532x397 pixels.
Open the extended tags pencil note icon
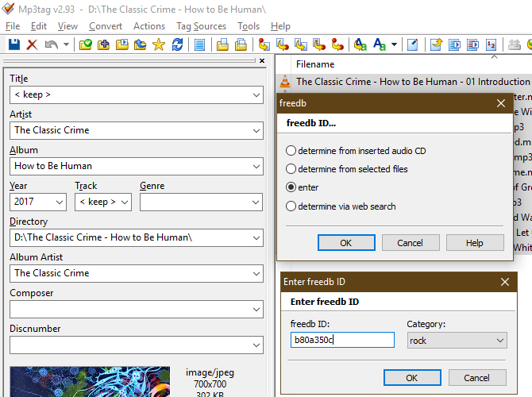413,44
